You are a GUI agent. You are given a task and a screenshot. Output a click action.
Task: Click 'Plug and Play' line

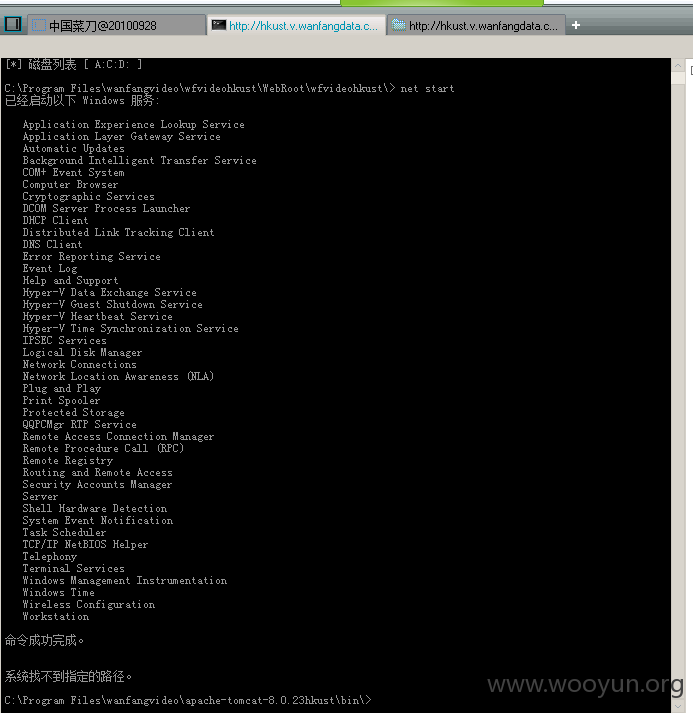[62, 388]
